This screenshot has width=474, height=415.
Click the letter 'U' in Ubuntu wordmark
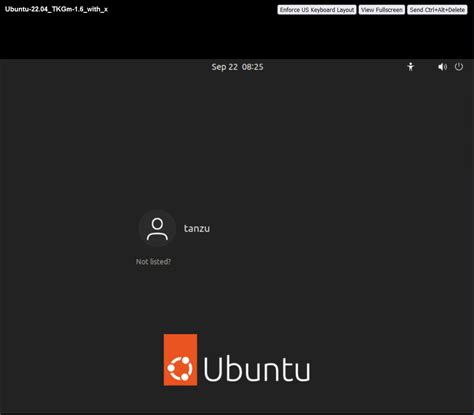[x=212, y=369]
